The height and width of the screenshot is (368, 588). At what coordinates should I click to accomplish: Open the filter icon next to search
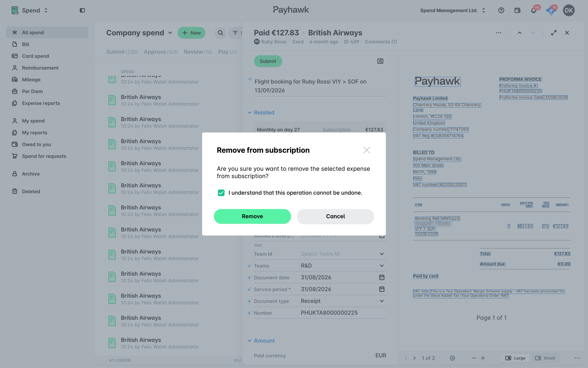[x=235, y=33]
